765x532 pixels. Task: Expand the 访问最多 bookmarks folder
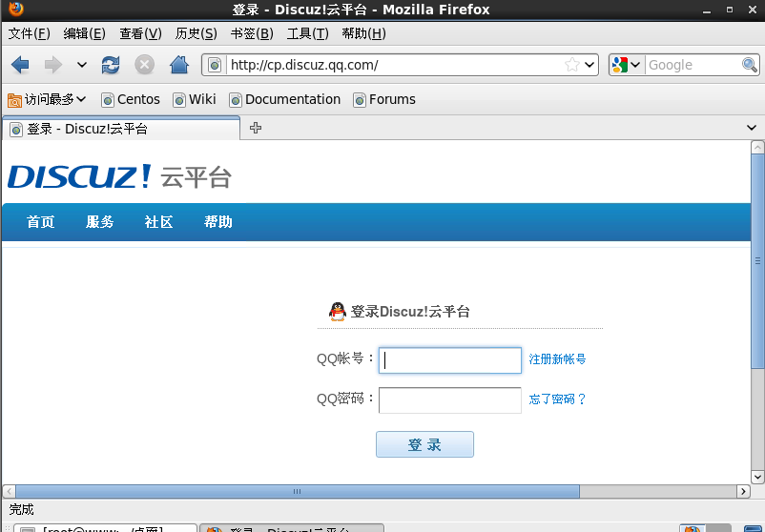[x=47, y=99]
